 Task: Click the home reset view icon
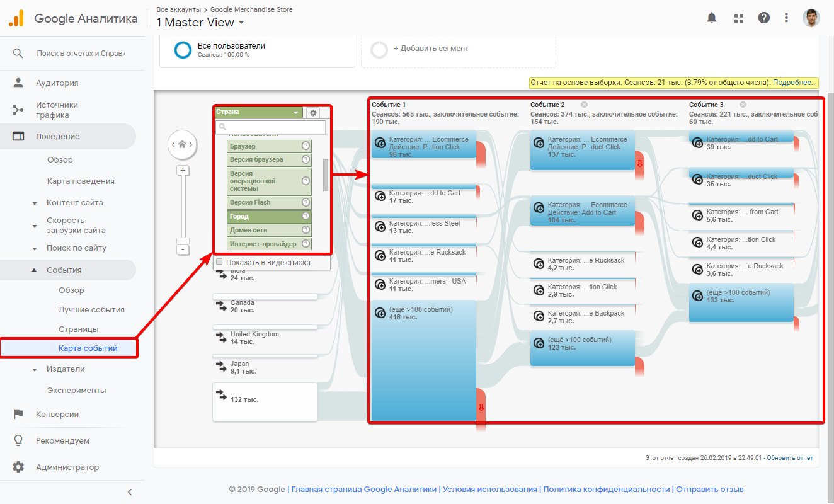click(x=182, y=145)
